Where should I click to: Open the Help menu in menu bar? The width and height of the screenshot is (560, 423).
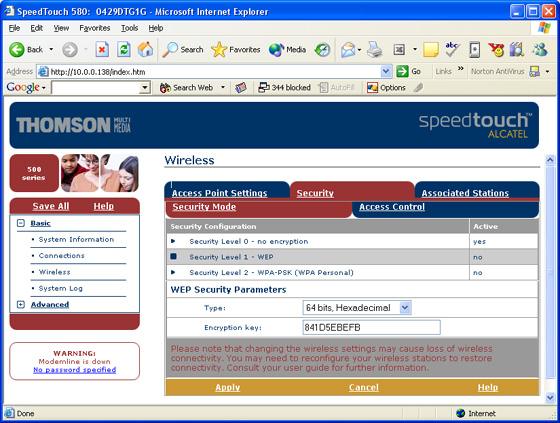(x=156, y=28)
